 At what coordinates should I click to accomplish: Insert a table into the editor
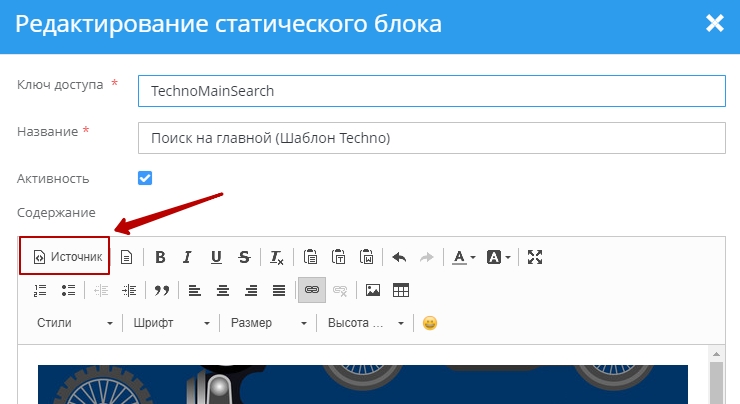tap(401, 290)
